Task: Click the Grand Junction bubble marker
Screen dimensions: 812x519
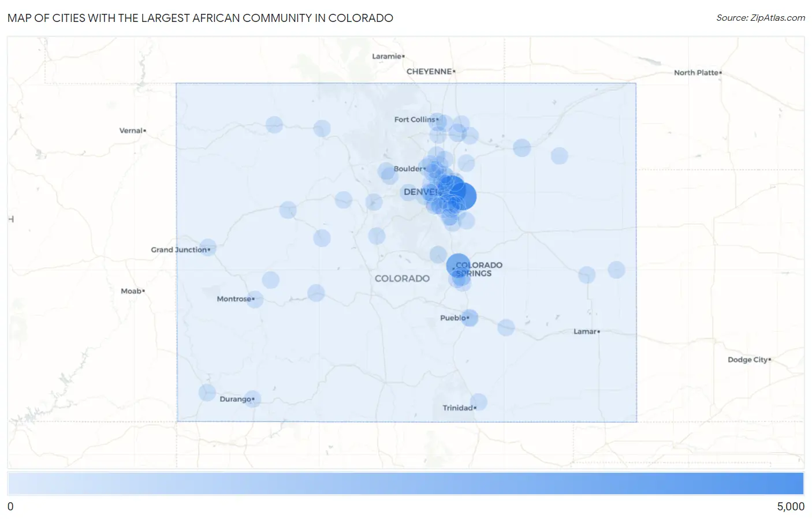Action: pos(207,248)
